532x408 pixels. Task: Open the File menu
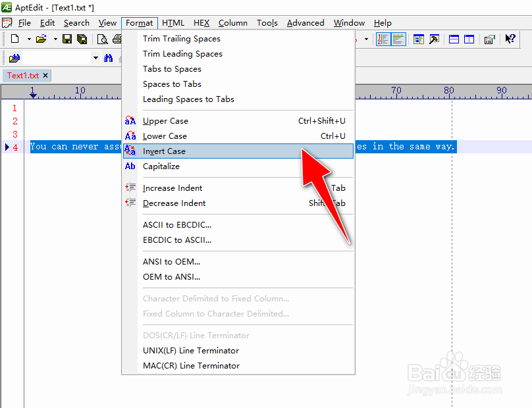24,23
